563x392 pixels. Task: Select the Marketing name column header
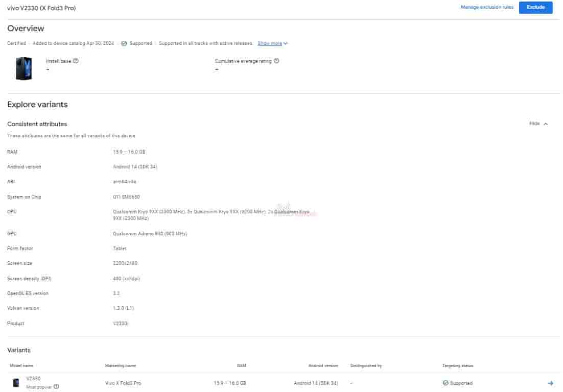point(121,365)
